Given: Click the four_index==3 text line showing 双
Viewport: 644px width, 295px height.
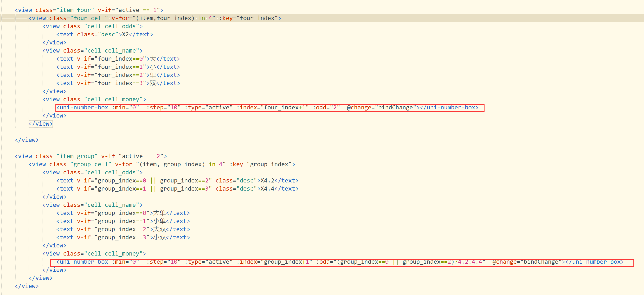Looking at the screenshot, I should [118, 83].
